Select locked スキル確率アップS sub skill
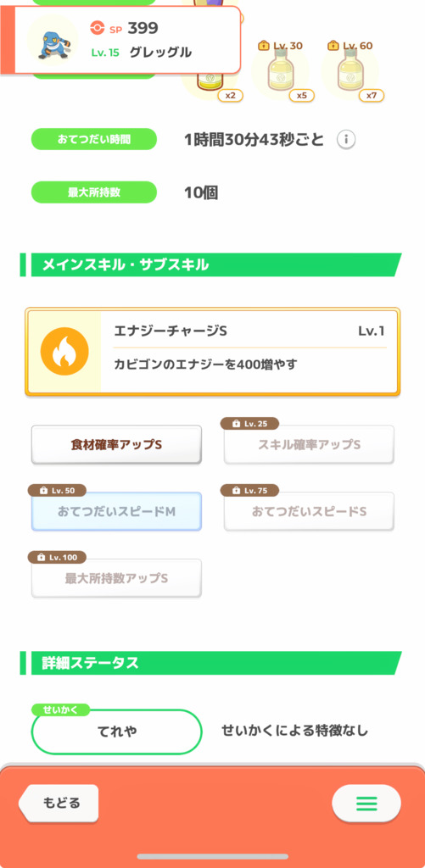Screen dimensions: 425x868 point(309,444)
